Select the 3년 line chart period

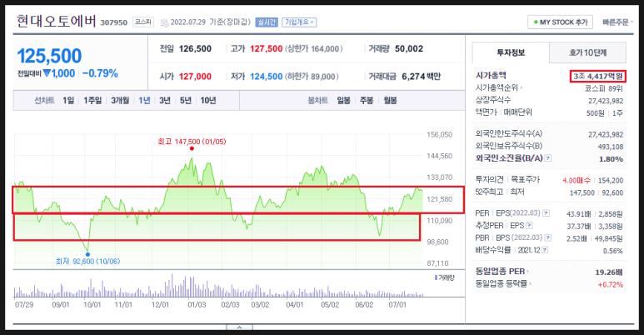[x=165, y=100]
